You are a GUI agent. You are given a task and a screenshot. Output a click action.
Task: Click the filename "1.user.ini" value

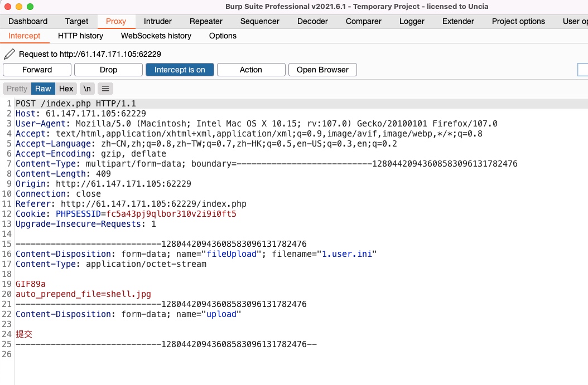coord(347,254)
